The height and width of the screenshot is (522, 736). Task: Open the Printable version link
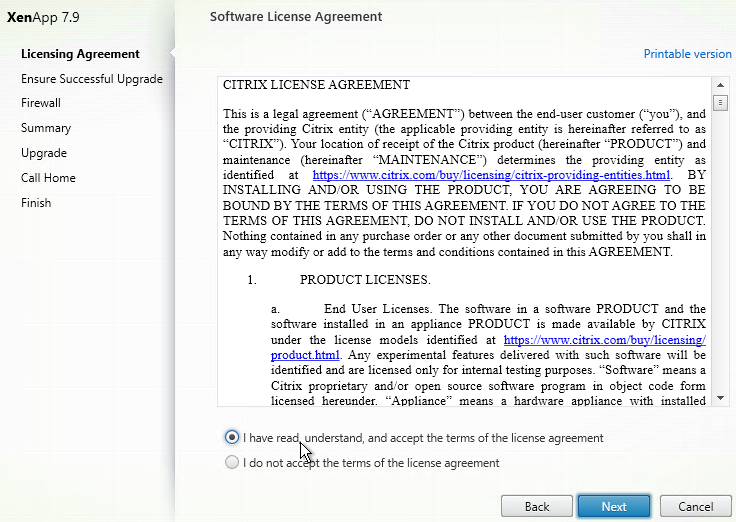[x=687, y=54]
